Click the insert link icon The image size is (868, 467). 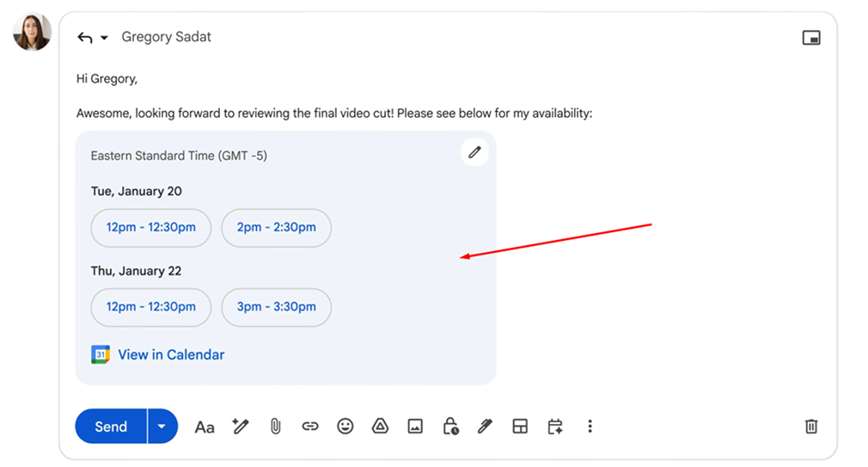pyautogui.click(x=310, y=427)
